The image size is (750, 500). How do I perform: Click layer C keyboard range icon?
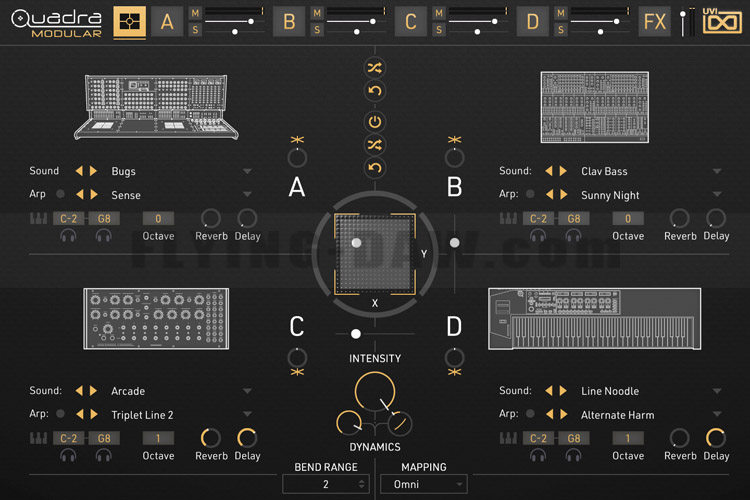[38, 438]
